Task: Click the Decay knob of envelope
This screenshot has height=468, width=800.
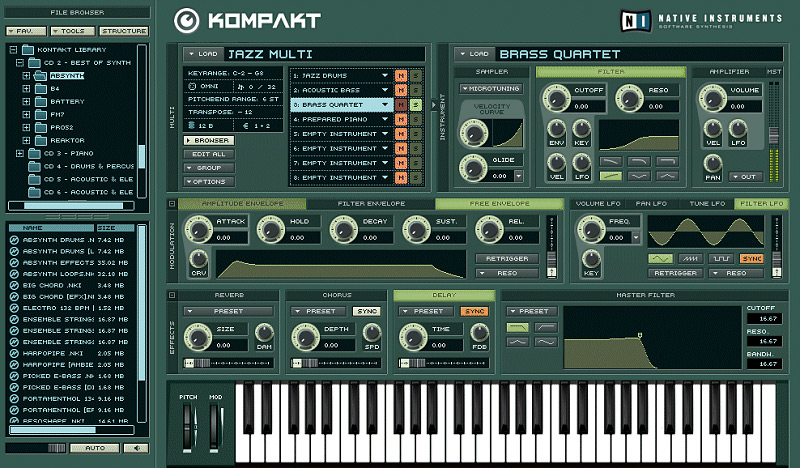Action: tap(344, 230)
